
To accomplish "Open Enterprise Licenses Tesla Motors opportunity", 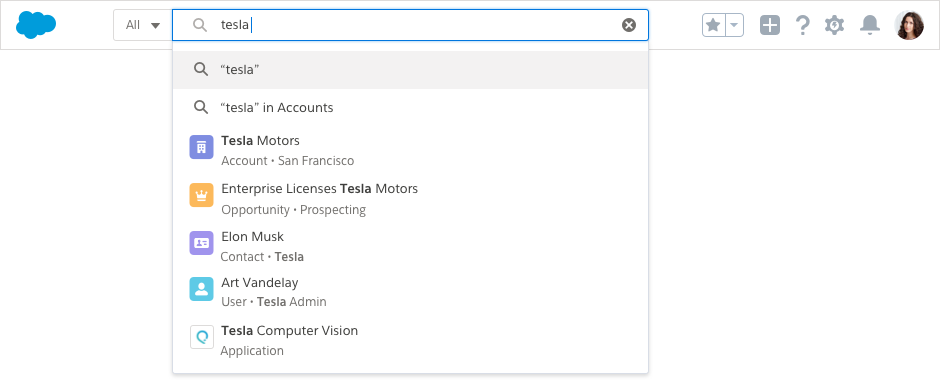I will (x=411, y=198).
